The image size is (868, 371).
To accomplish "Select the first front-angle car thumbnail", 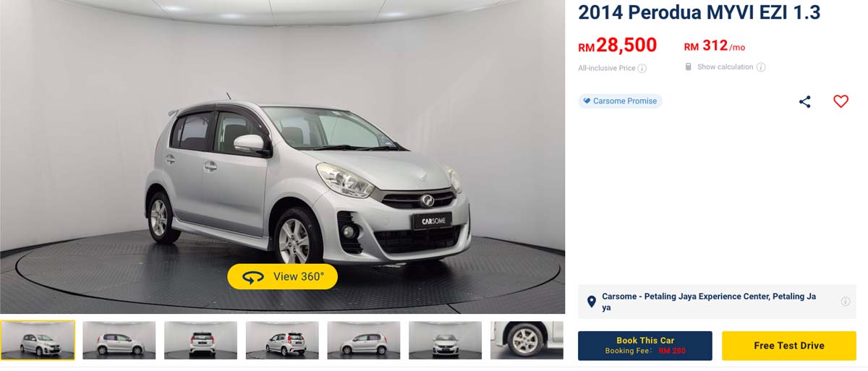I will (38, 340).
